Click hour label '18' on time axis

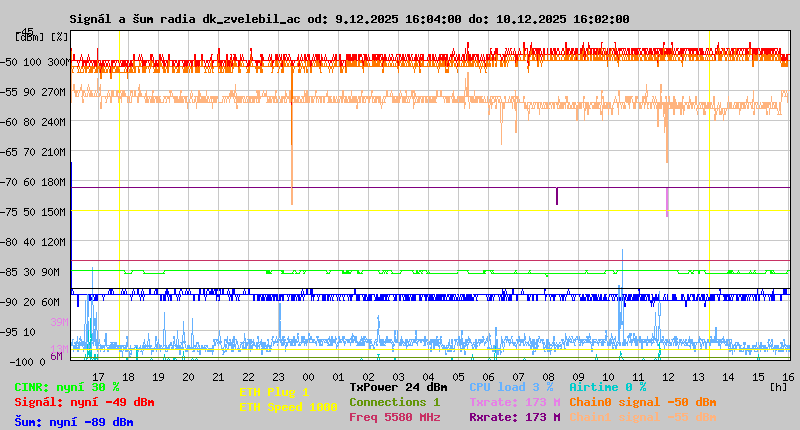129,377
